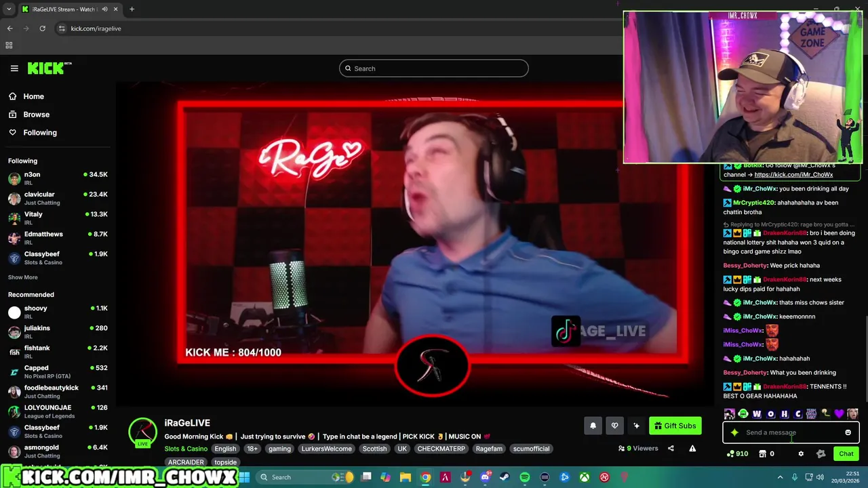This screenshot has width=868, height=488.
Task: Share the stream via share icon
Action: pyautogui.click(x=671, y=448)
